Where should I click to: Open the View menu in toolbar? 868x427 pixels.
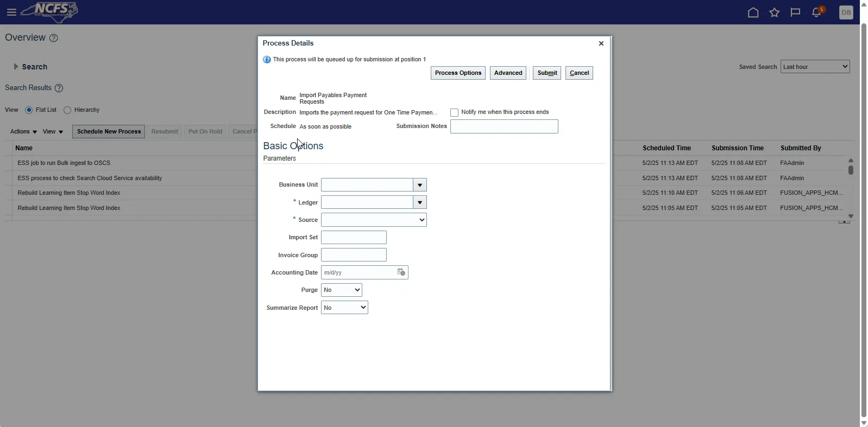(53, 132)
